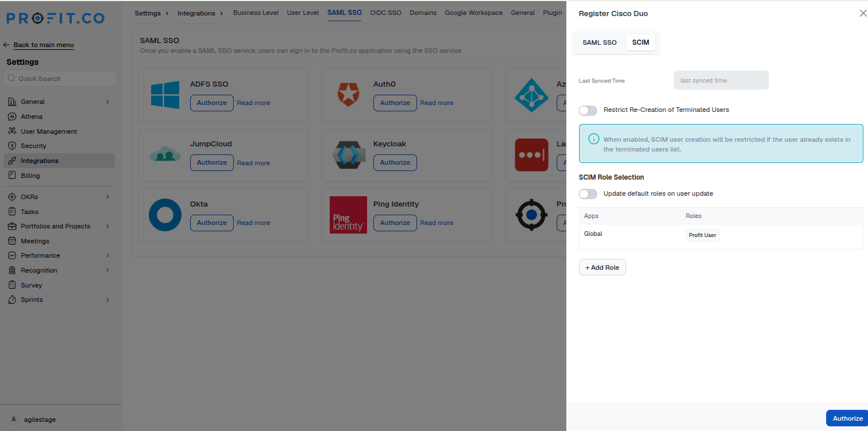
Task: Click the Okta logo icon
Action: [165, 215]
